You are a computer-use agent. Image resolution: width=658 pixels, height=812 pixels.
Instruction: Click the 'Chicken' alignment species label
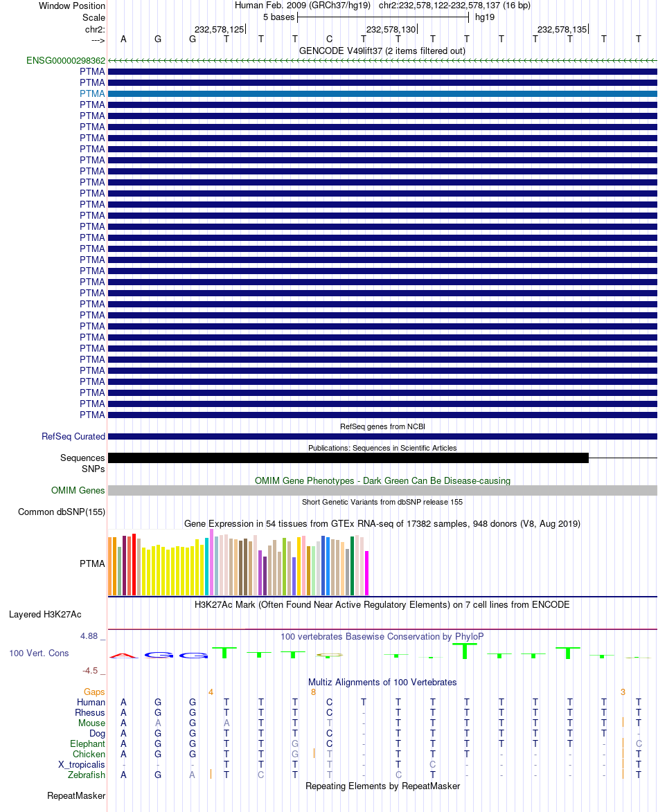(89, 754)
